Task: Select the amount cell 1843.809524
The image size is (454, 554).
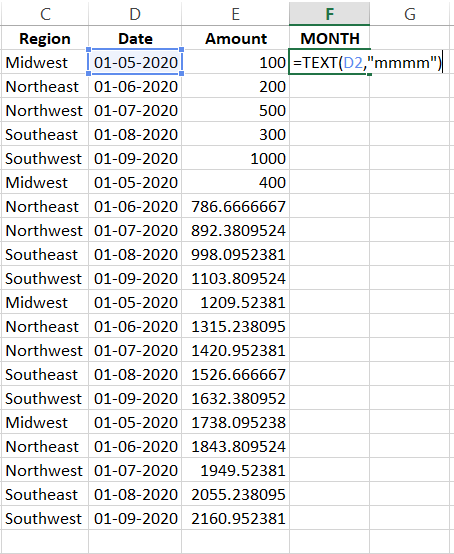Action: (235, 447)
